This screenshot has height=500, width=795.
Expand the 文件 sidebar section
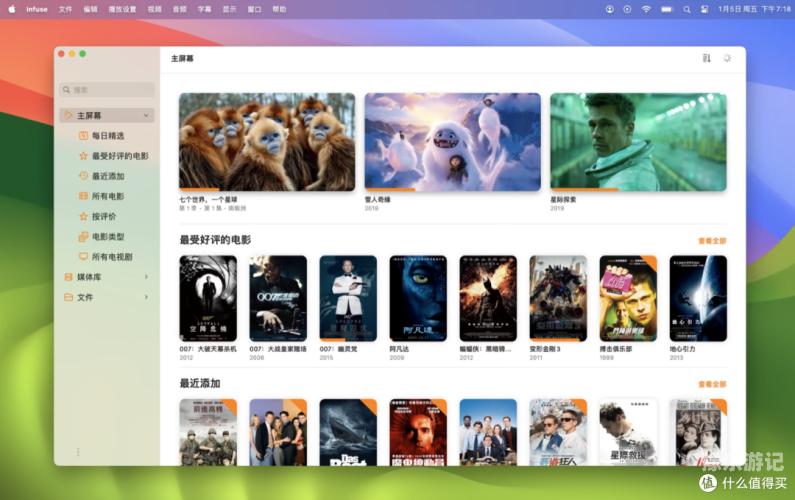pyautogui.click(x=146, y=297)
